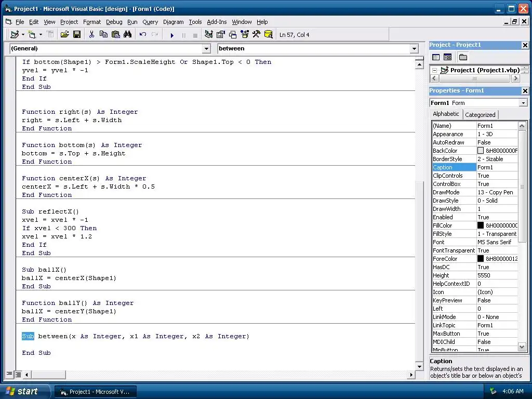The width and height of the screenshot is (532, 399).
Task: Click the BackColor color swatch
Action: point(481,150)
